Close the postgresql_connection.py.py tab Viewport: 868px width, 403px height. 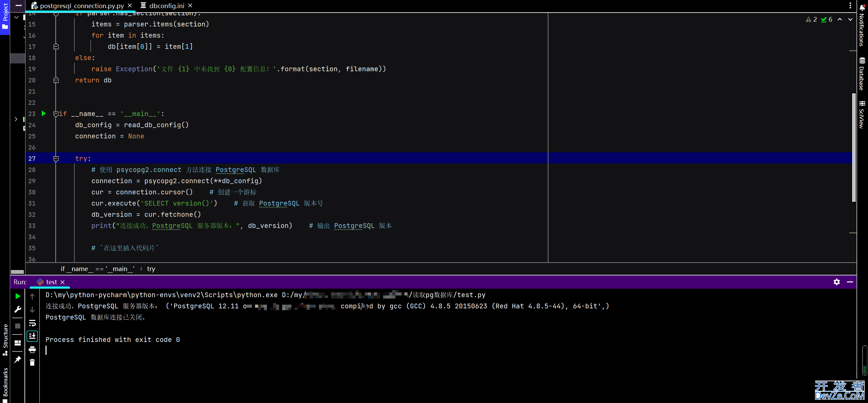pos(130,6)
